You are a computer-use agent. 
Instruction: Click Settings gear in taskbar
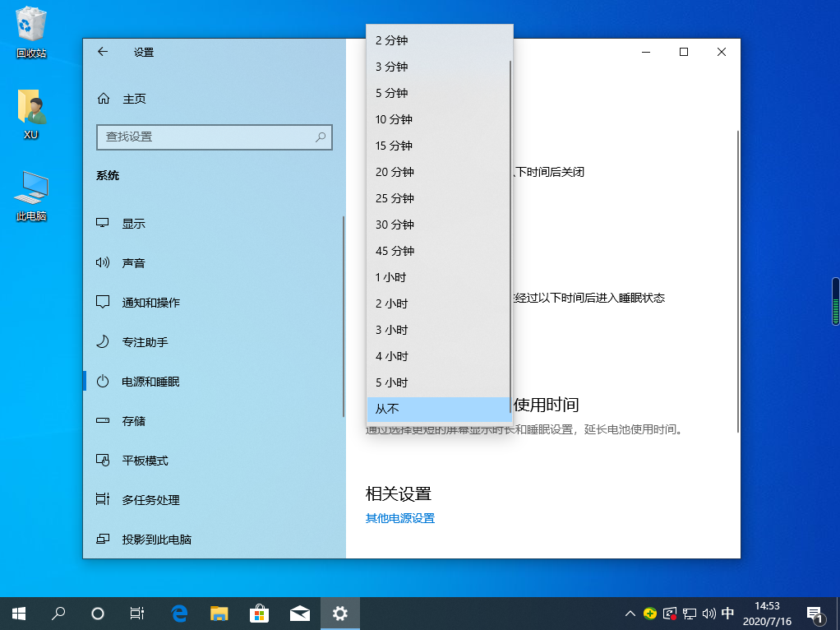(x=340, y=614)
